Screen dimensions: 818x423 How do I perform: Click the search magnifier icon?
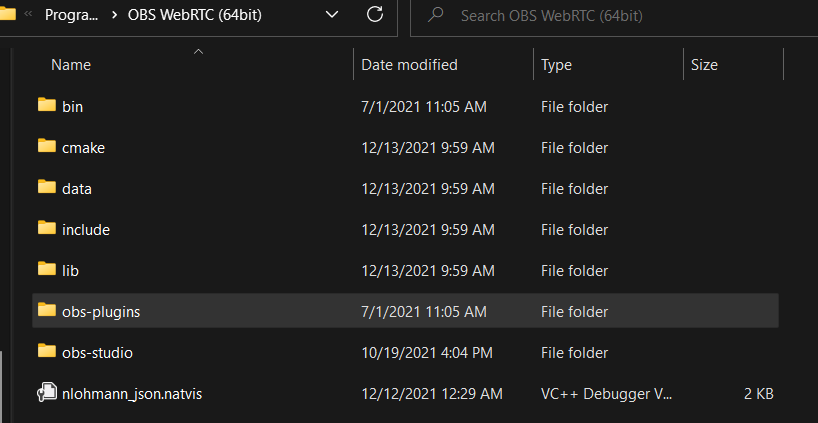(436, 16)
